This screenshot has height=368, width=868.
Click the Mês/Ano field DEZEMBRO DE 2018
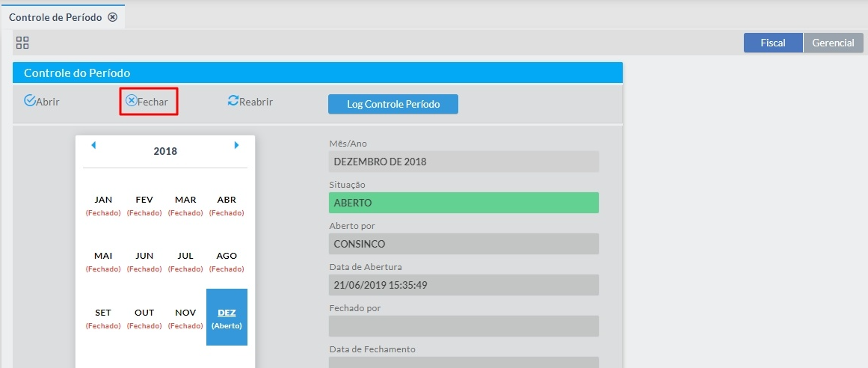point(464,162)
